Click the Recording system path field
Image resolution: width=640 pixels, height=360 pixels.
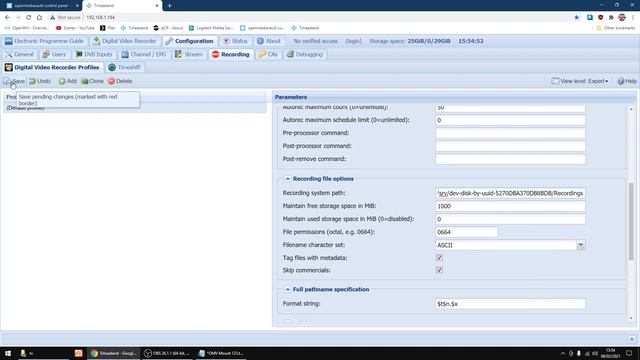[x=510, y=193]
